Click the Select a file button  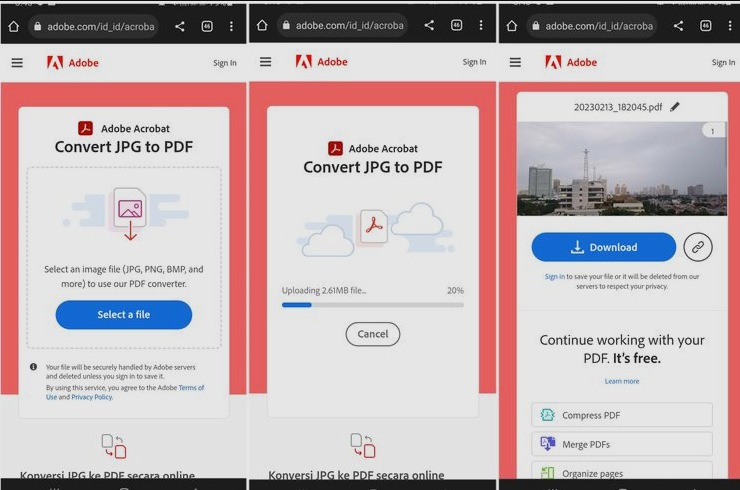click(x=124, y=315)
